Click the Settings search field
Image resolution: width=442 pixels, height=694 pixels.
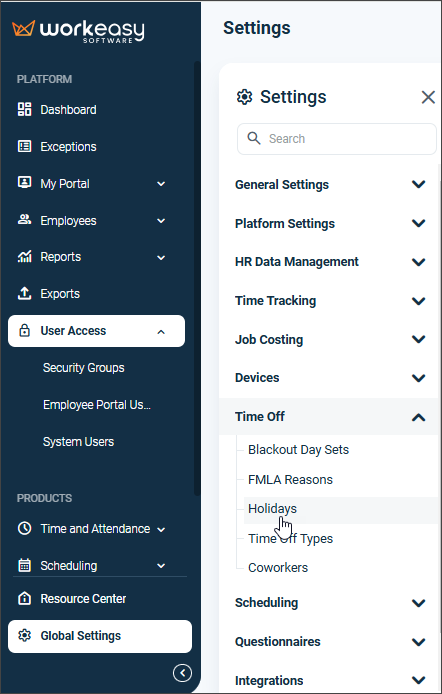coord(337,139)
